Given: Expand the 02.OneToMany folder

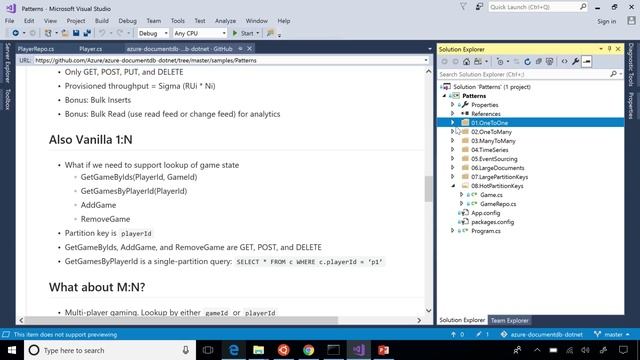Looking at the screenshot, I should pos(452,132).
